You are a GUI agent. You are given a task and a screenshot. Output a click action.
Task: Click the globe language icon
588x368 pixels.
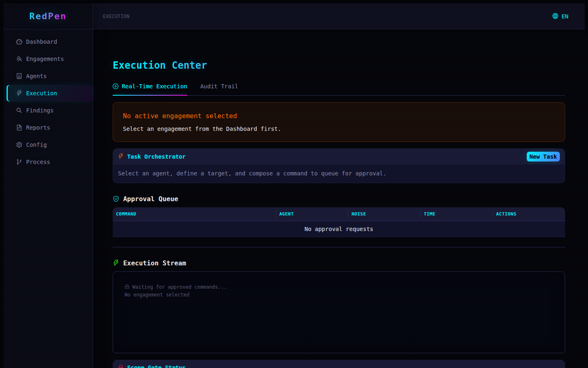click(x=555, y=16)
